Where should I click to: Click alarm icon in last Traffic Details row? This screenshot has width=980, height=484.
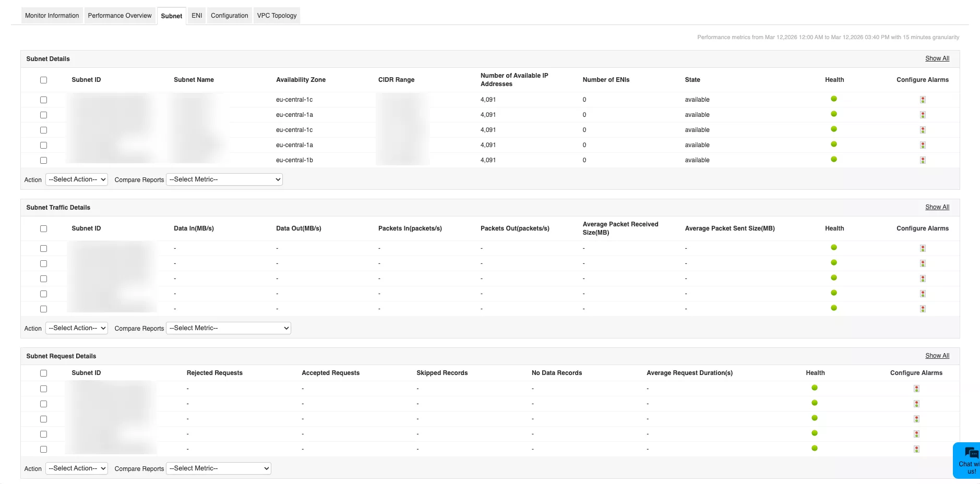coord(923,309)
